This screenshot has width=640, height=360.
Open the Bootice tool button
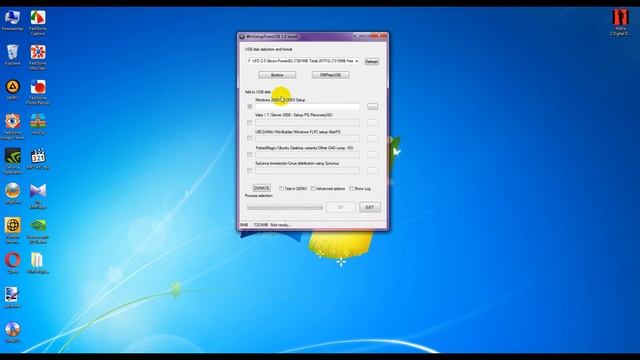click(277, 75)
